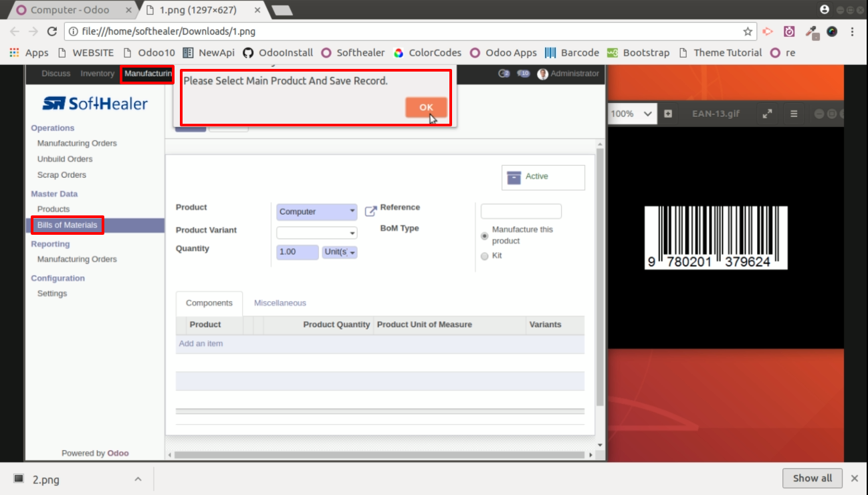Screen dimensions: 868x495
Task: Click the orange arrow extension icon
Action: coord(768,31)
